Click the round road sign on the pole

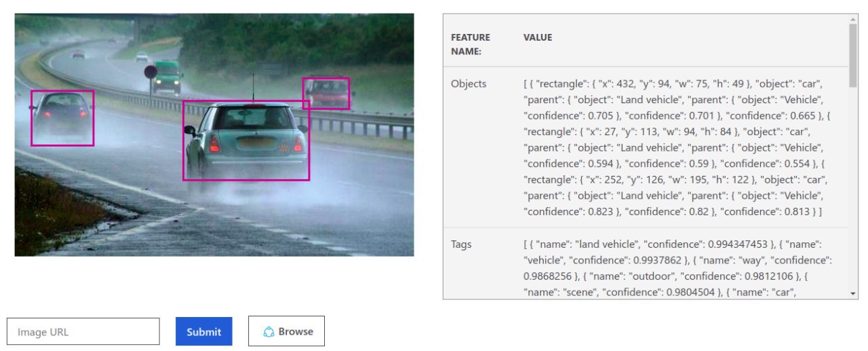click(151, 71)
